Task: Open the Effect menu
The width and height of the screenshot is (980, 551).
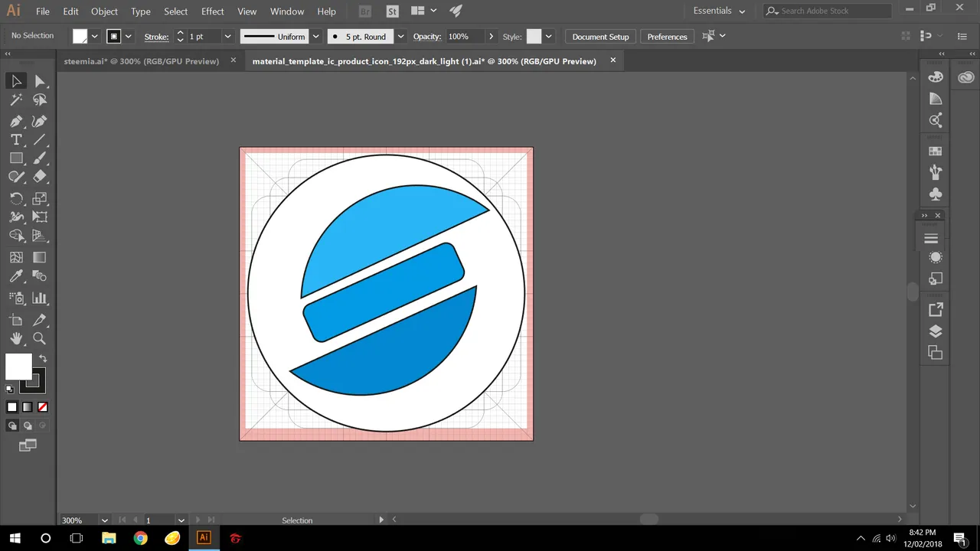Action: pyautogui.click(x=213, y=11)
